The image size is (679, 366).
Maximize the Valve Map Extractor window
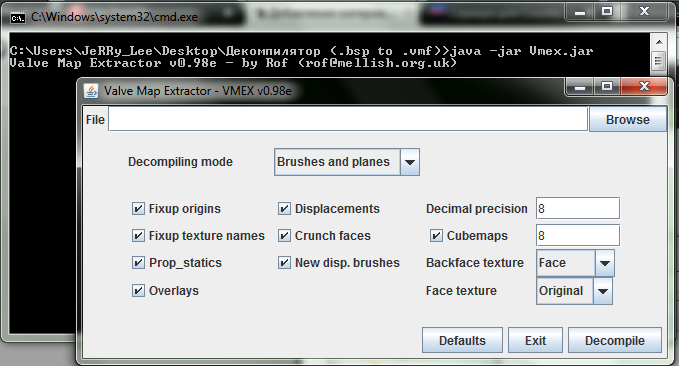pos(607,87)
